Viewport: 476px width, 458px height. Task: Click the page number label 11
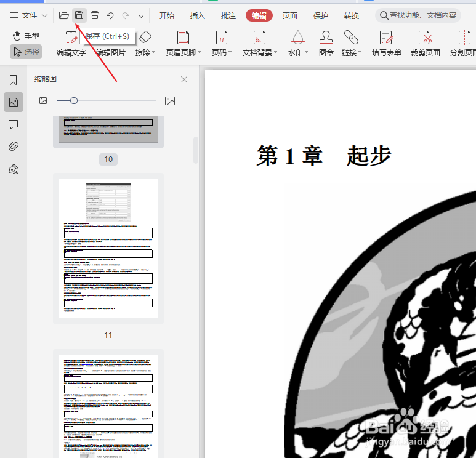point(108,335)
